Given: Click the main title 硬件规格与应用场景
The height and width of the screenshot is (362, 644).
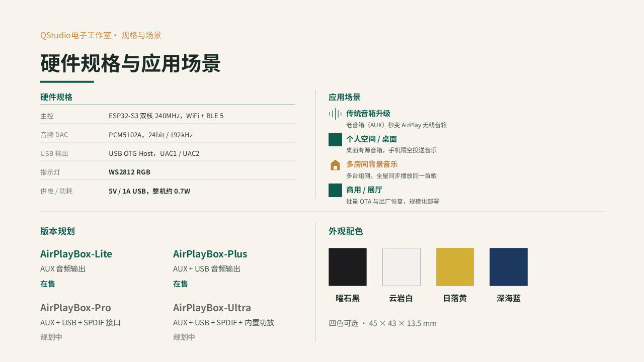Looking at the screenshot, I should [130, 64].
